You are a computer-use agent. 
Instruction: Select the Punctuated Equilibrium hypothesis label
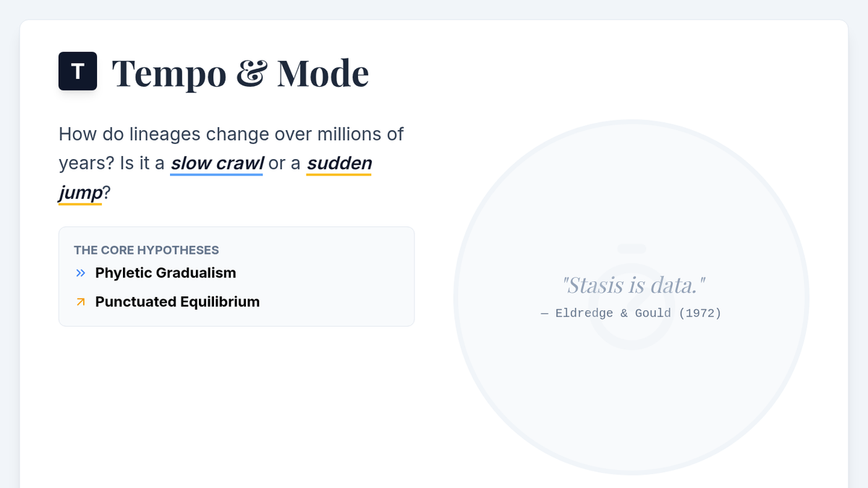click(x=177, y=301)
